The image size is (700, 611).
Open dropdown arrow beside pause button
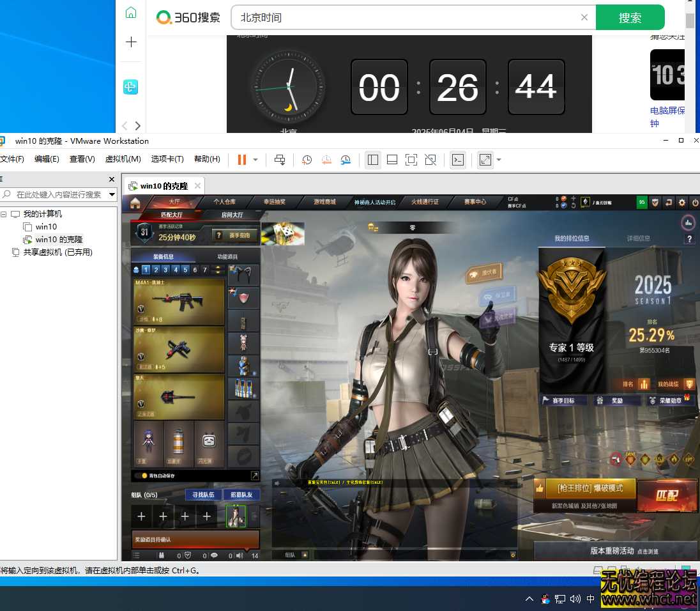[255, 160]
